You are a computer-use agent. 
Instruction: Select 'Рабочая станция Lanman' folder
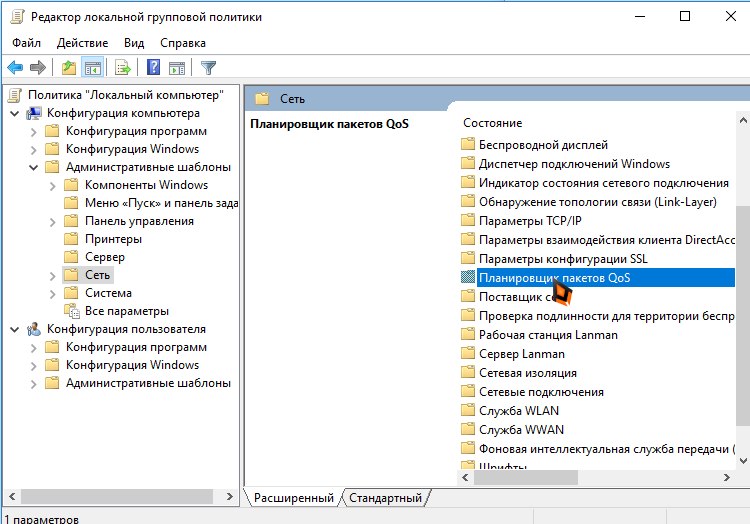pos(548,335)
